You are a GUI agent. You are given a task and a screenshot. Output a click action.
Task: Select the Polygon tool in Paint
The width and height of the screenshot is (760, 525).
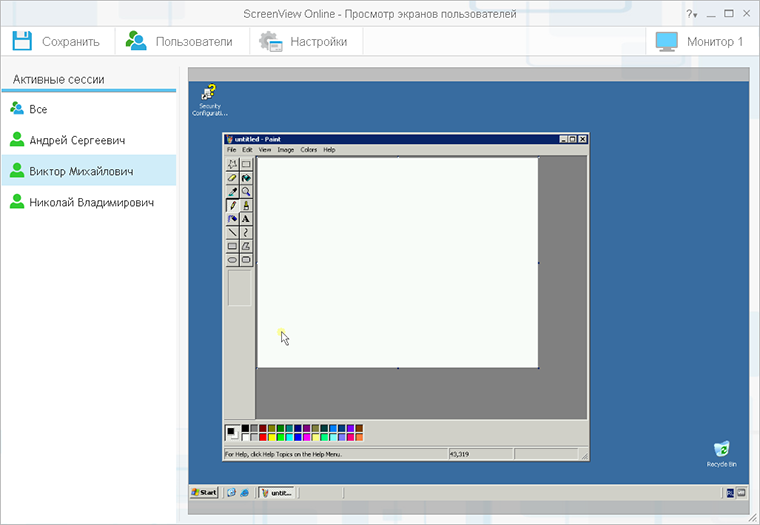click(246, 246)
